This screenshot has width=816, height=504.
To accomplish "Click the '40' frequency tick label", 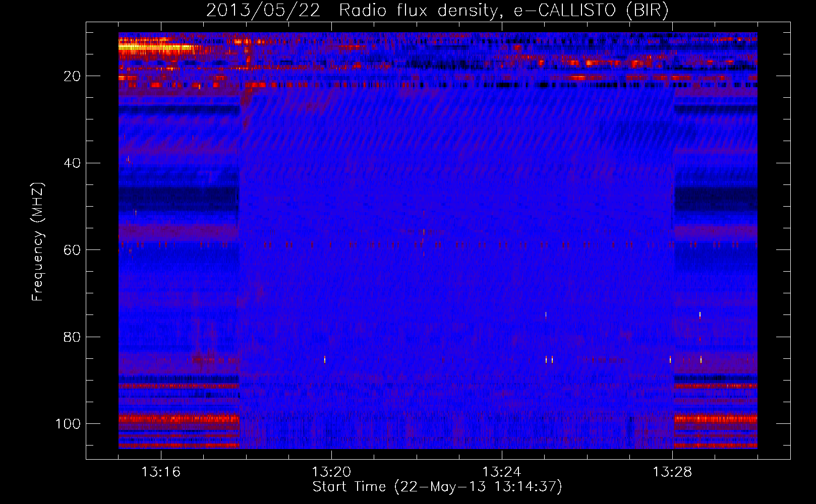I will click(72, 163).
